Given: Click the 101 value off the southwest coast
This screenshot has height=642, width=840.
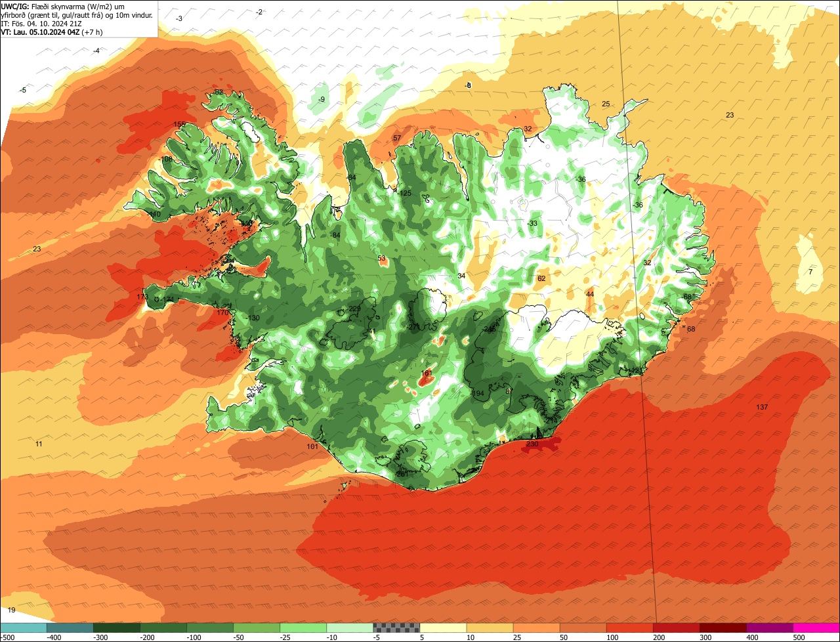Looking at the screenshot, I should pos(312,447).
